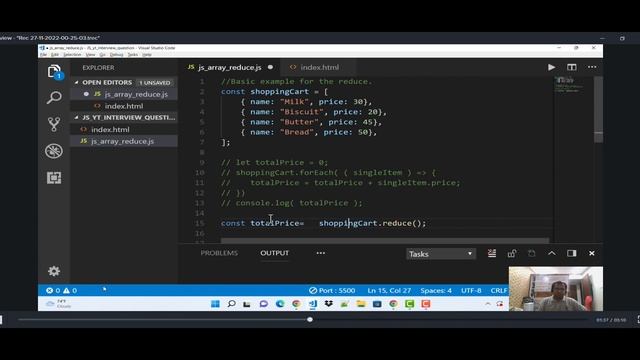The width and height of the screenshot is (640, 360).
Task: Toggle output scroll lock padlock icon
Action: (512, 253)
